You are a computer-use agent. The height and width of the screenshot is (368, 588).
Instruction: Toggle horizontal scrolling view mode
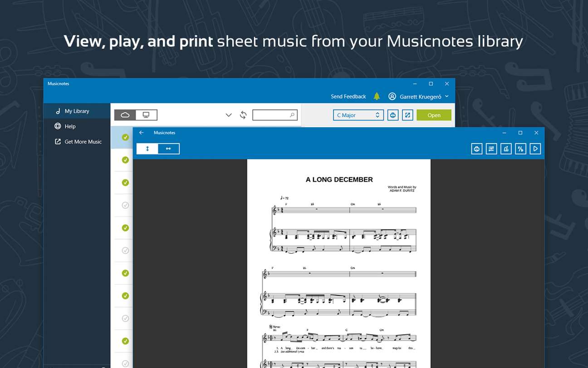click(x=168, y=149)
